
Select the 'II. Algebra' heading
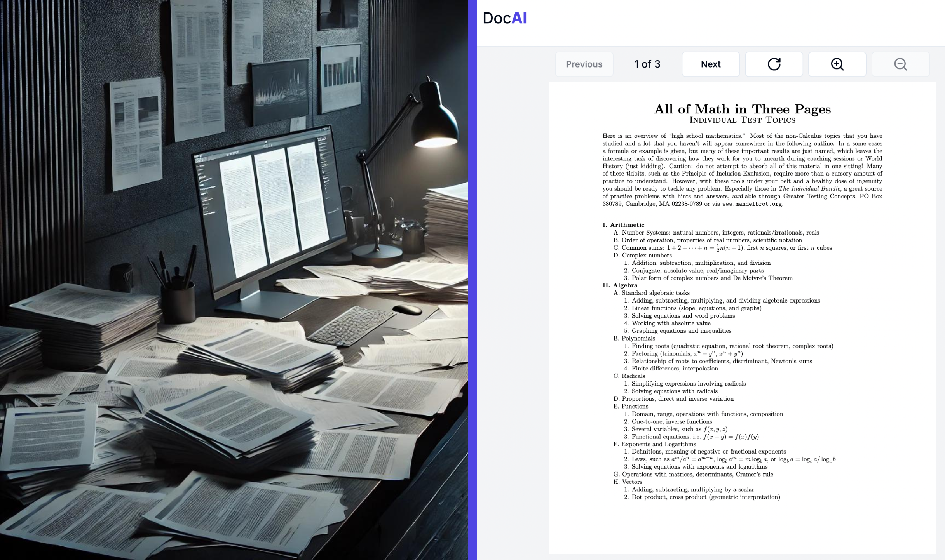pyautogui.click(x=620, y=285)
